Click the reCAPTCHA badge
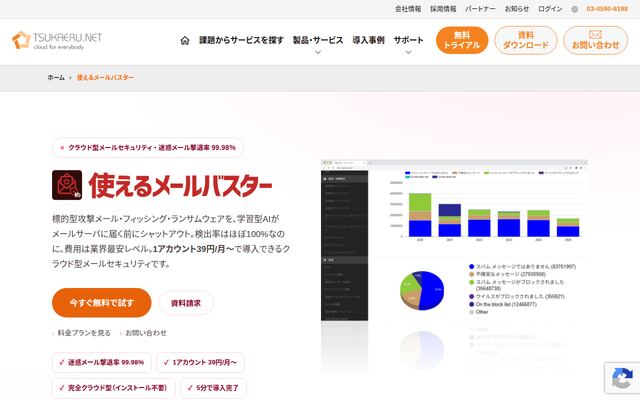Viewport: 640px width, 400px height. coord(622,378)
